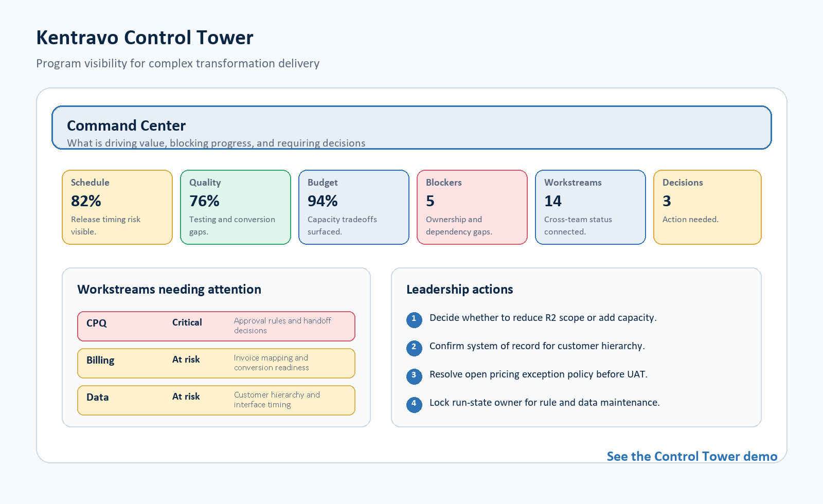The image size is (823, 504).
Task: Click the Leadership actions heading
Action: click(459, 290)
